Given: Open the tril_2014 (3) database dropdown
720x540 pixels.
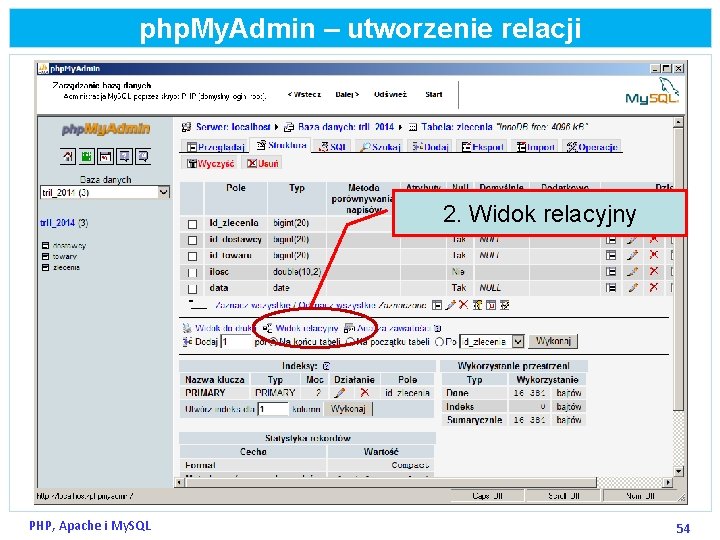Looking at the screenshot, I should point(105,192).
